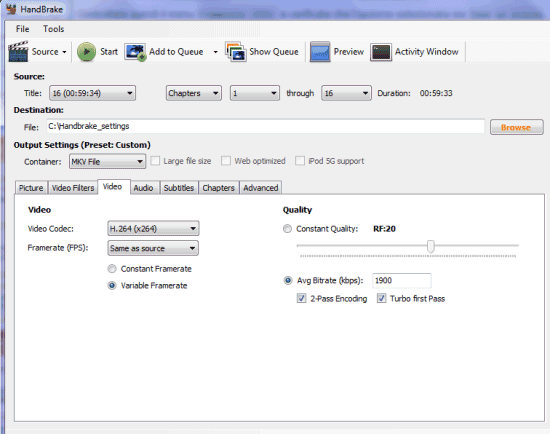Click the Avg Bitrate input field
550x434 pixels.
(402, 280)
